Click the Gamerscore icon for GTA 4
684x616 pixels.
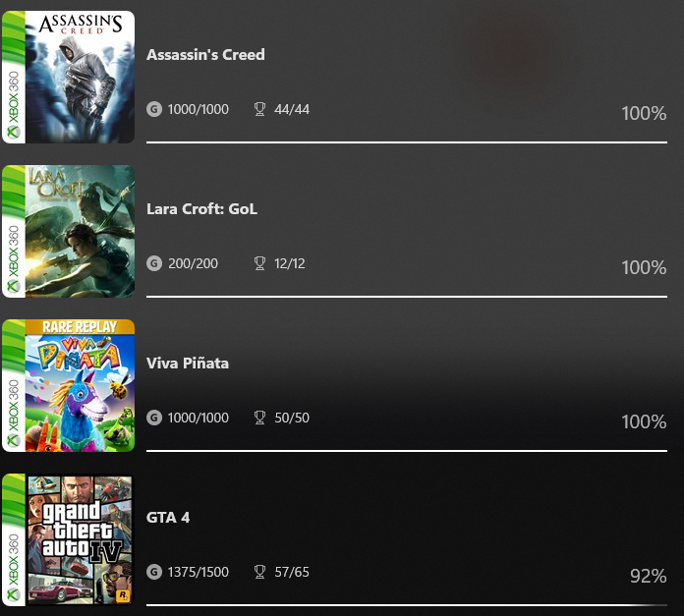154,572
